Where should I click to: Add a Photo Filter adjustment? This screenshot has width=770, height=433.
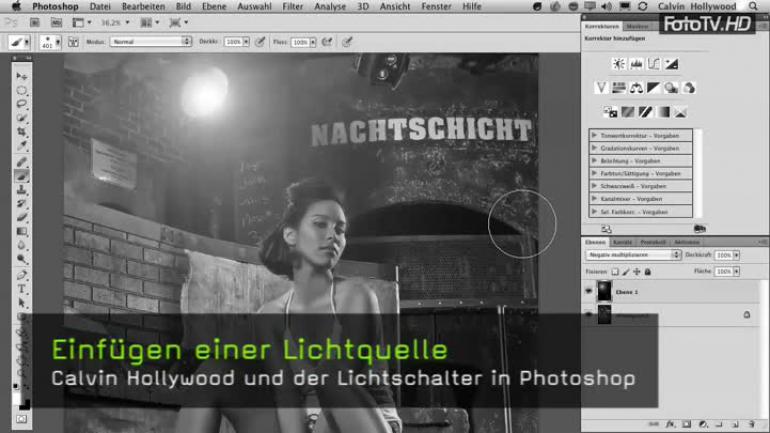coord(671,88)
